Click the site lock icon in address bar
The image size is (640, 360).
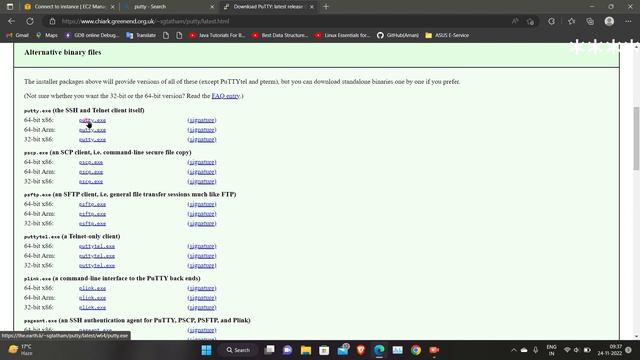[52, 21]
